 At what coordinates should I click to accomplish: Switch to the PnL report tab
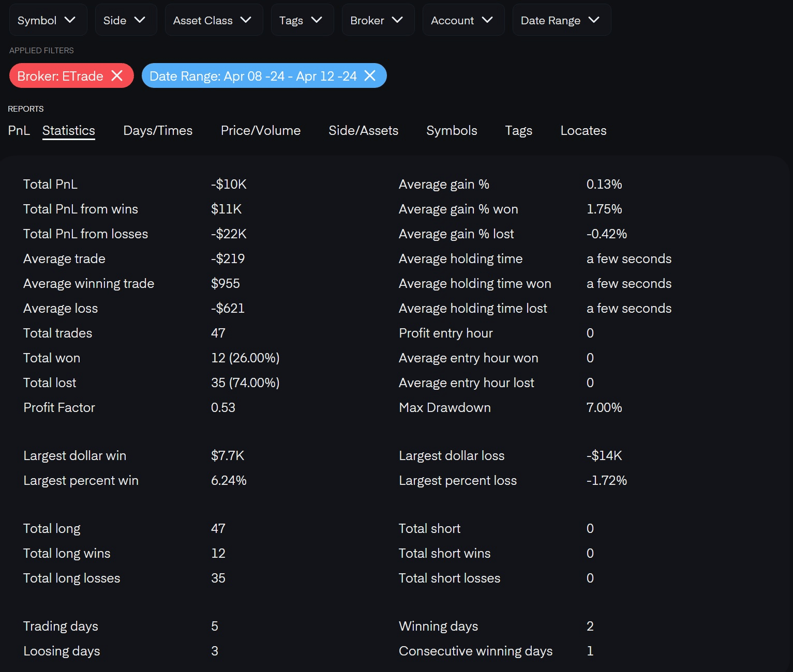click(19, 130)
